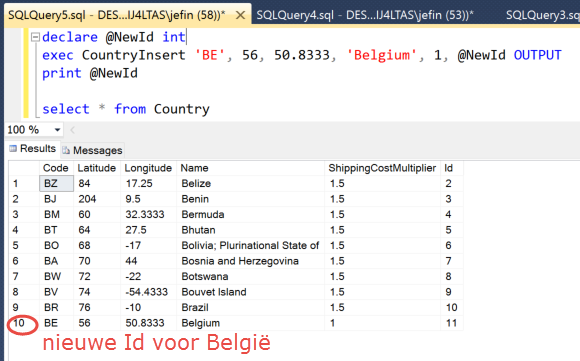Viewport: 580px width, 361px height.
Task: Open the 100 % zoom dropdown
Action: pos(57,130)
